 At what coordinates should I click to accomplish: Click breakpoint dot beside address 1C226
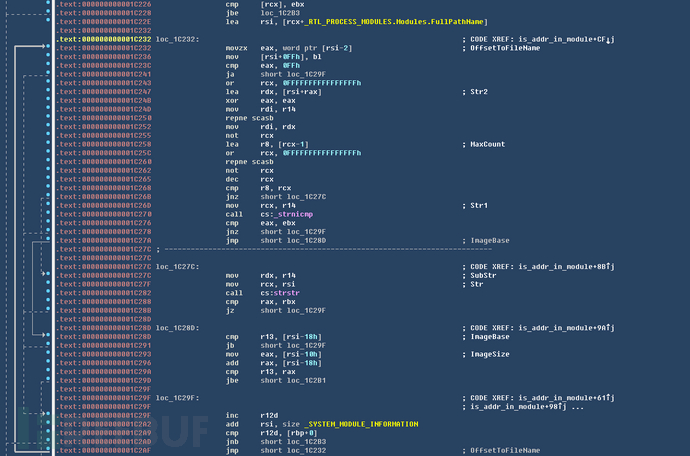point(48,4)
